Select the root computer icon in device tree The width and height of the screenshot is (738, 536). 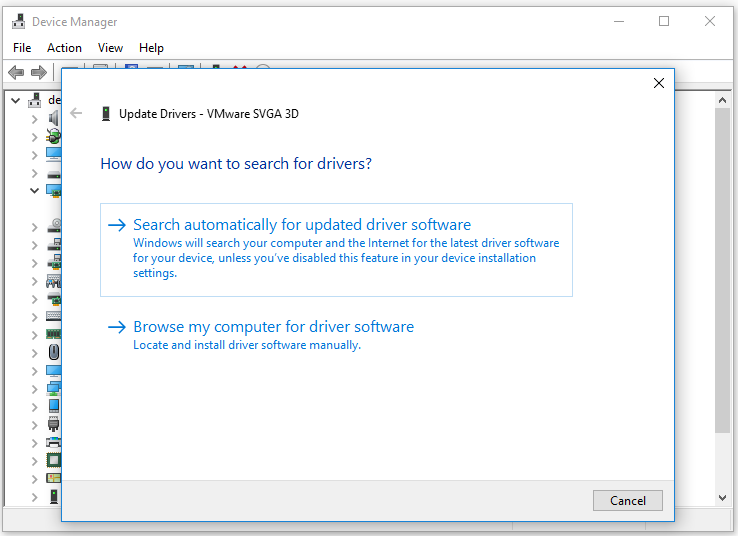click(x=34, y=100)
